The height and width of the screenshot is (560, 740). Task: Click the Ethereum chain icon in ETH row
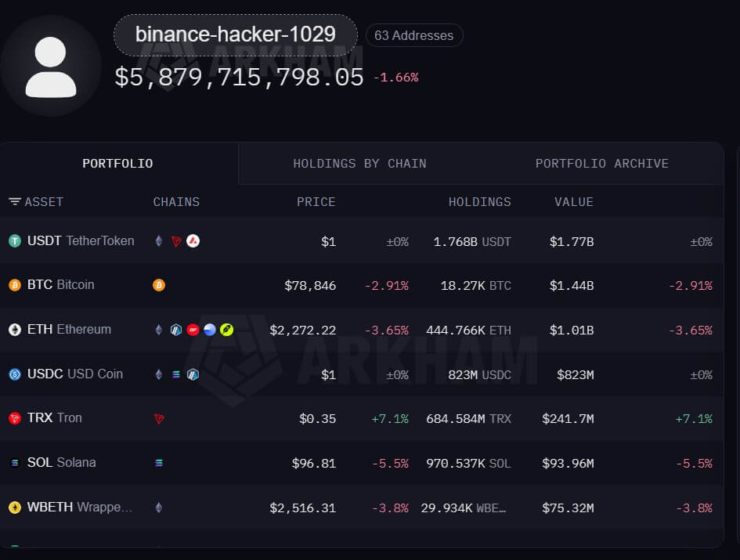coord(159,330)
